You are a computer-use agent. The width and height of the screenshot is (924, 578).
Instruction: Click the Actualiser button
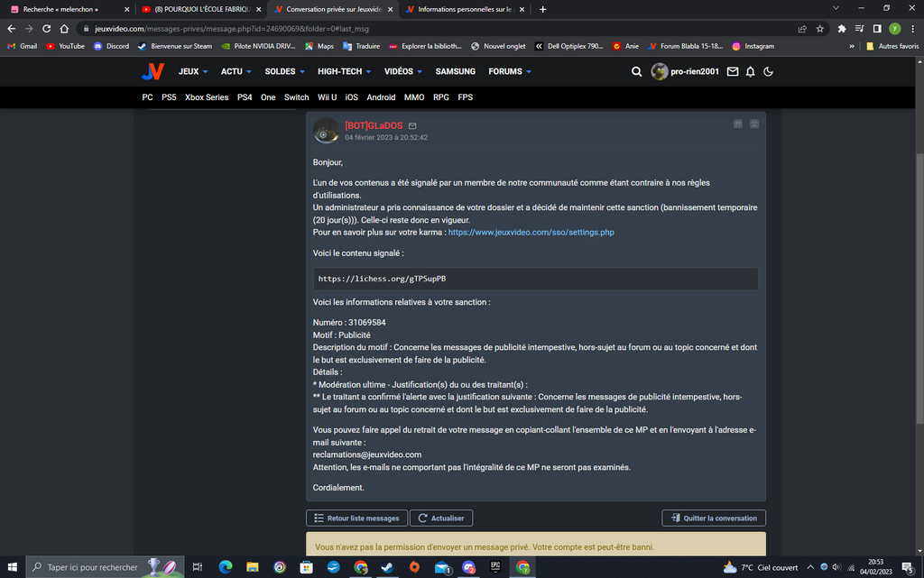tap(441, 518)
